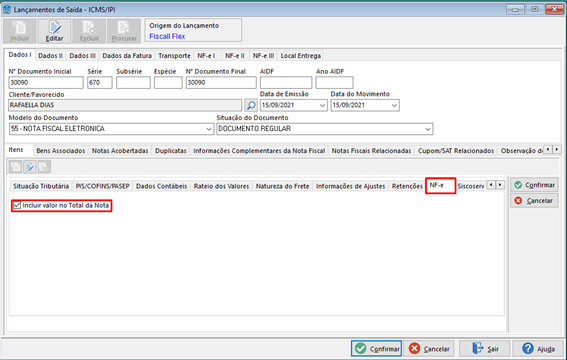
Task: Select the Itens tab
Action: [x=16, y=150]
